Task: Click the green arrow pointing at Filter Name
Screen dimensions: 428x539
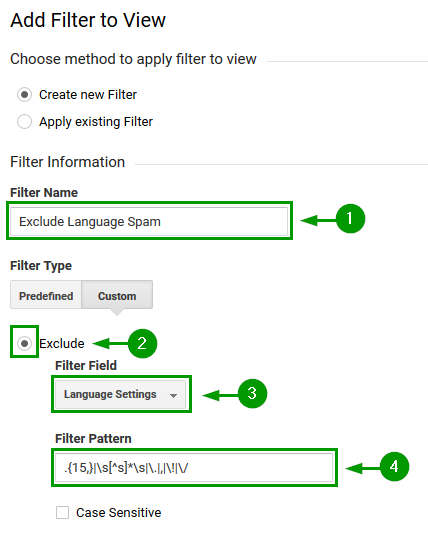Action: [x=318, y=220]
